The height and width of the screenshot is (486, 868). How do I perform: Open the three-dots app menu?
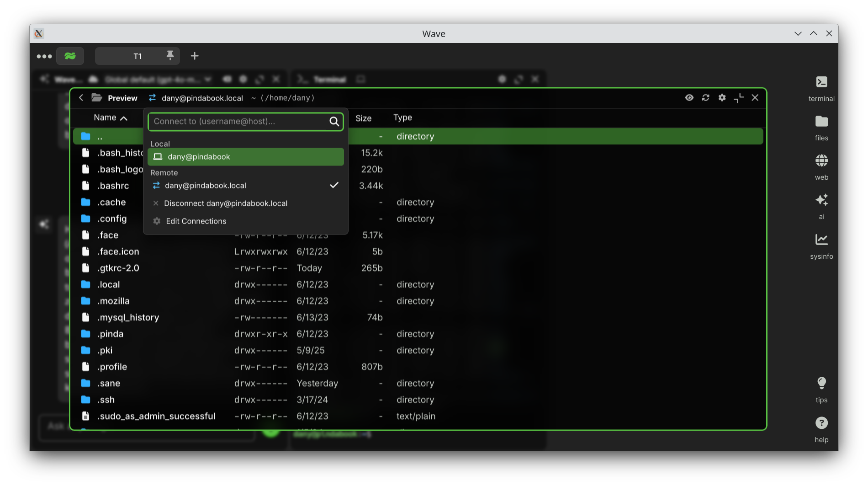[44, 56]
